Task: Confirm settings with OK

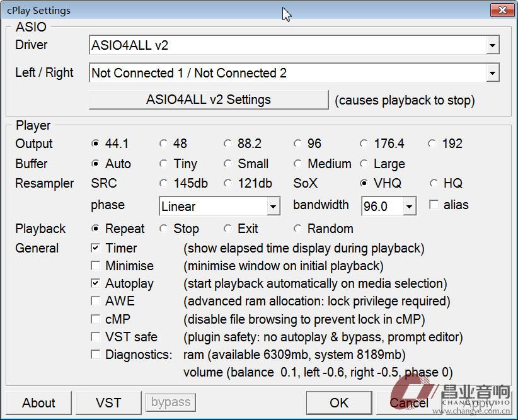Action: pos(339,403)
